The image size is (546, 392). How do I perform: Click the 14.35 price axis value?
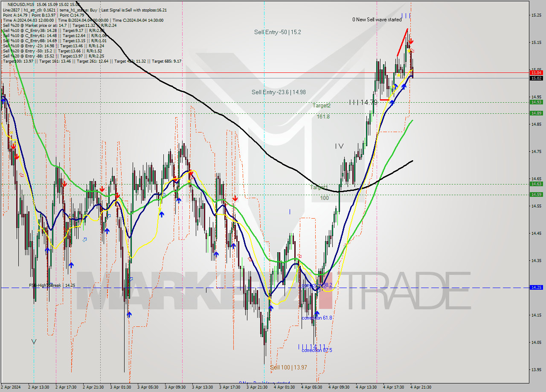[536, 260]
